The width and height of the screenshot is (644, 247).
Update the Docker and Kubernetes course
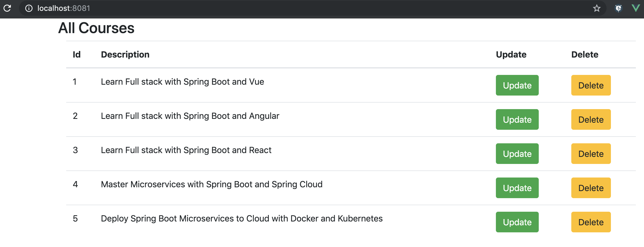tap(517, 222)
